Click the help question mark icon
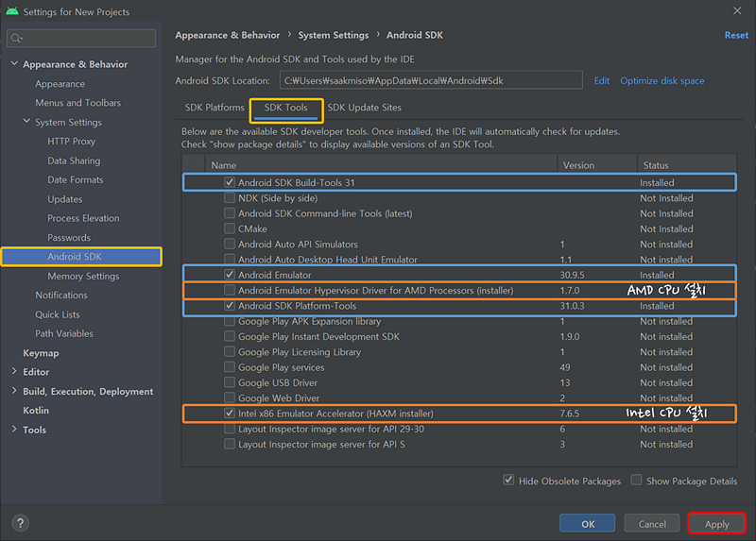The width and height of the screenshot is (756, 541). coord(20,523)
